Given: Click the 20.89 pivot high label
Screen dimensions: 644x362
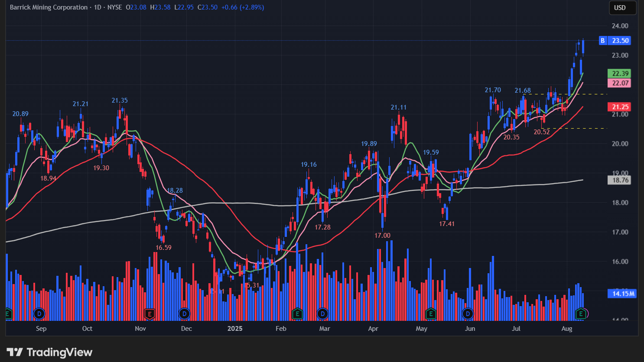Looking at the screenshot, I should point(20,114).
